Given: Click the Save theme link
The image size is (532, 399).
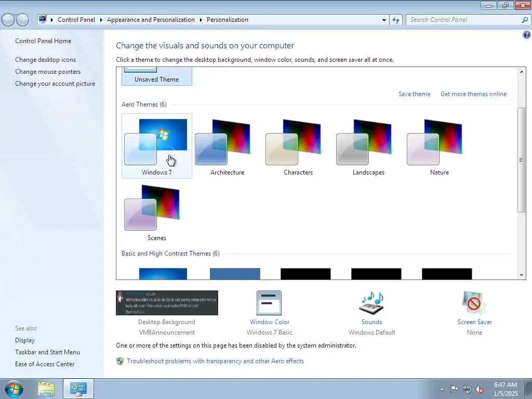Looking at the screenshot, I should (414, 94).
